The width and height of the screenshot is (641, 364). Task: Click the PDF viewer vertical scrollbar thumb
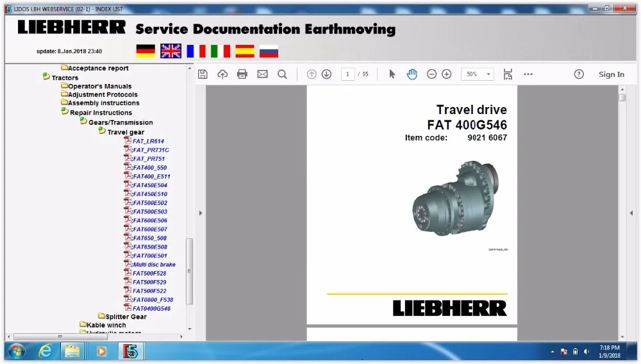click(622, 97)
